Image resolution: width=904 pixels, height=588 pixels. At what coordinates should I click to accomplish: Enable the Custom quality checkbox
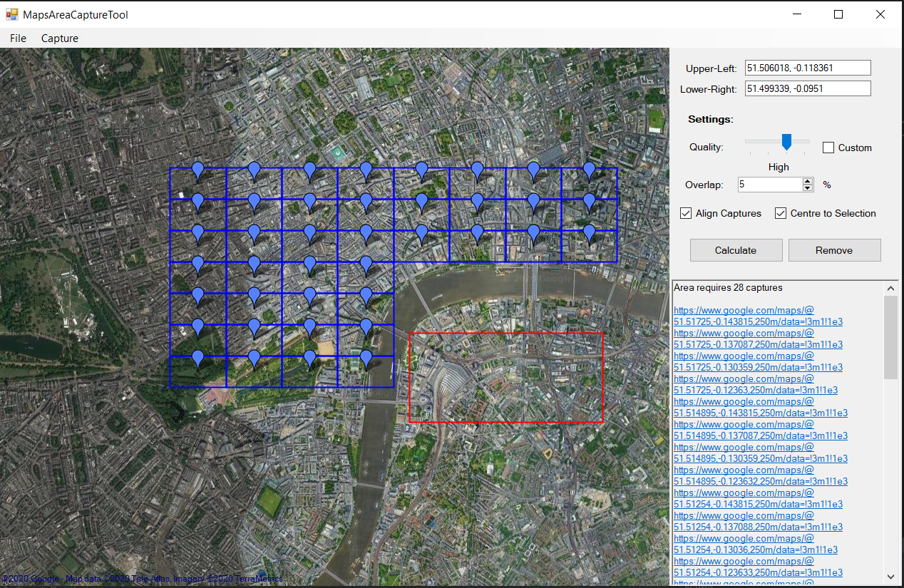point(828,148)
